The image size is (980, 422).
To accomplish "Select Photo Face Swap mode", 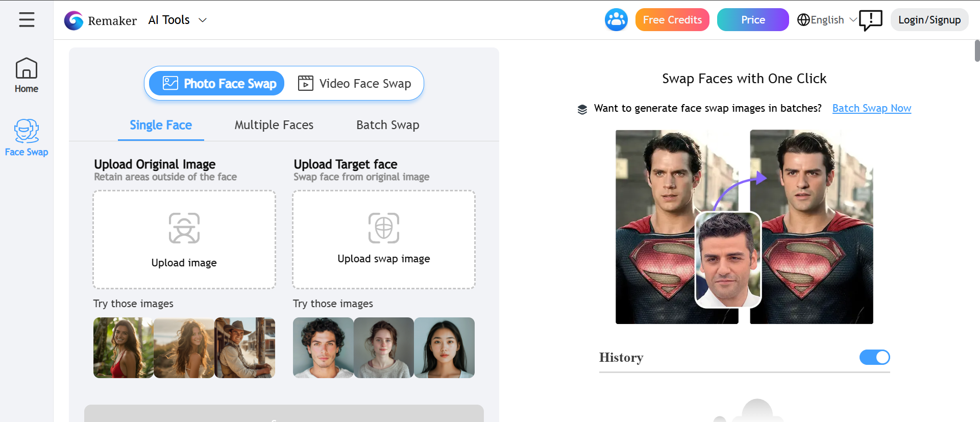I will click(217, 83).
